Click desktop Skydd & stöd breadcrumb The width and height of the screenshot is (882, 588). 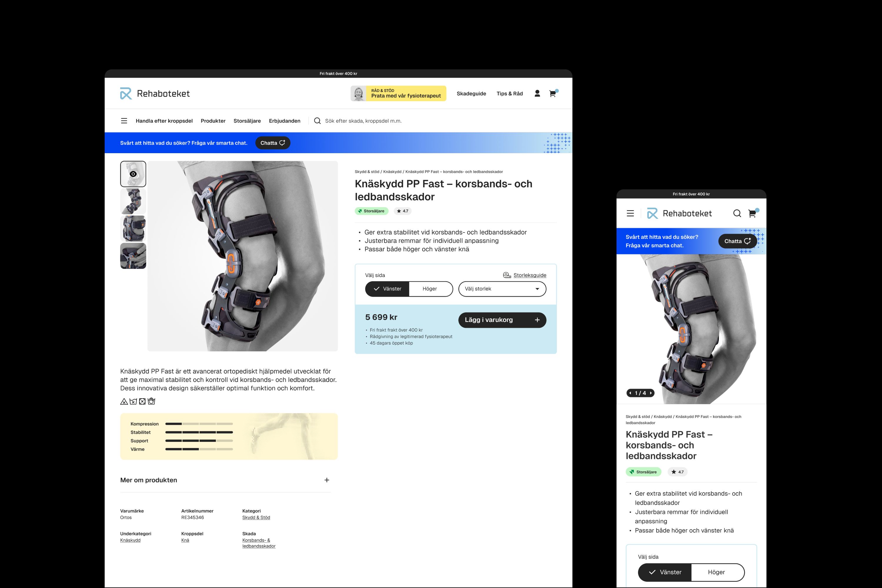(x=367, y=172)
